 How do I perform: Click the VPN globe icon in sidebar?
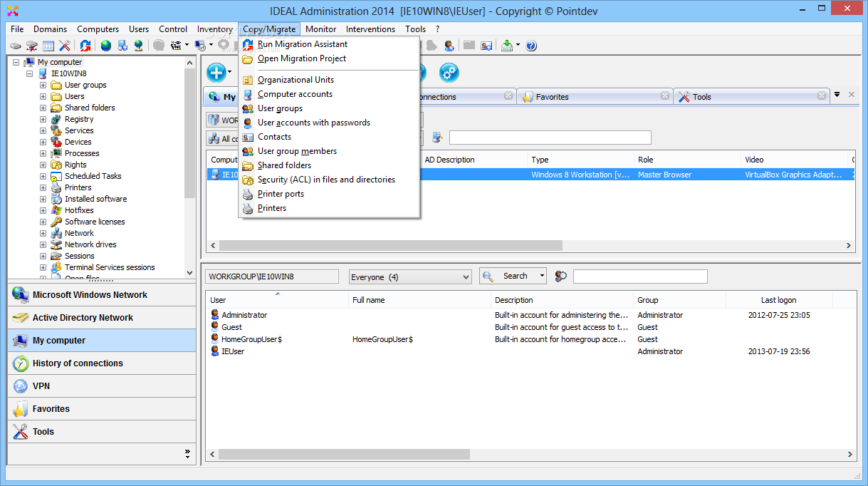(21, 386)
